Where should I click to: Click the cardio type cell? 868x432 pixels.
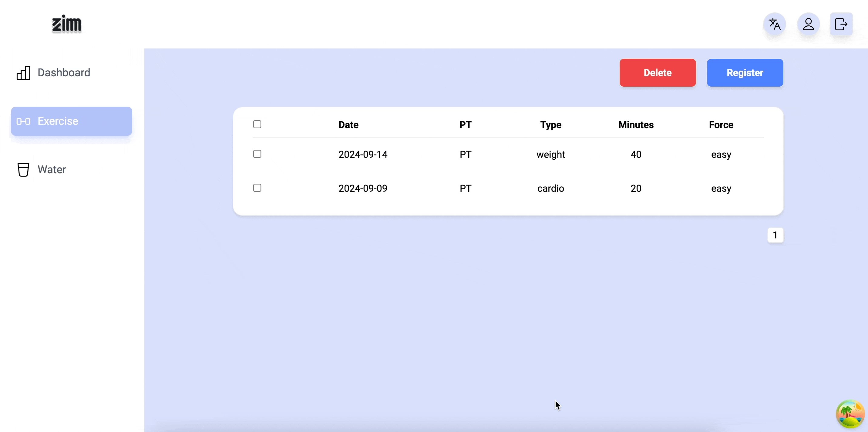[x=550, y=188]
